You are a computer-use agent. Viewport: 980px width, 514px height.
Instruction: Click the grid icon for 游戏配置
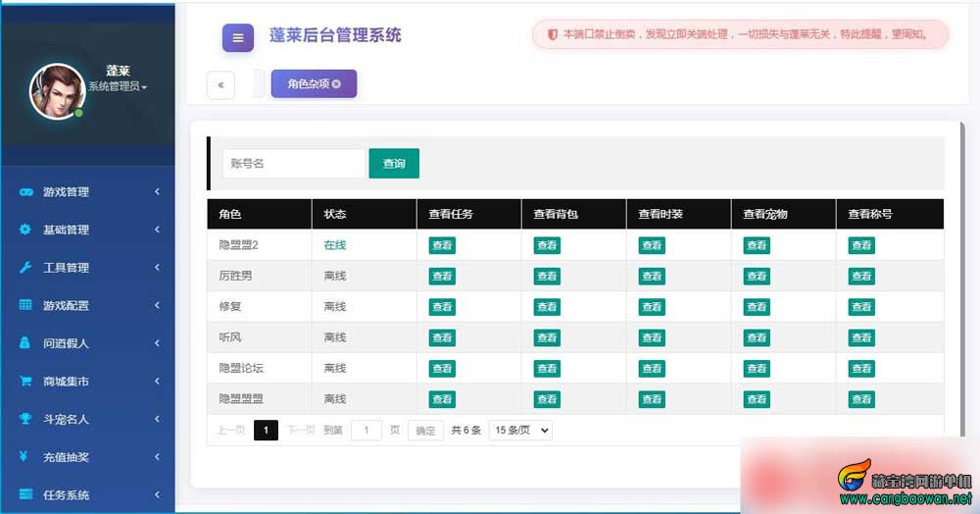tap(25, 305)
